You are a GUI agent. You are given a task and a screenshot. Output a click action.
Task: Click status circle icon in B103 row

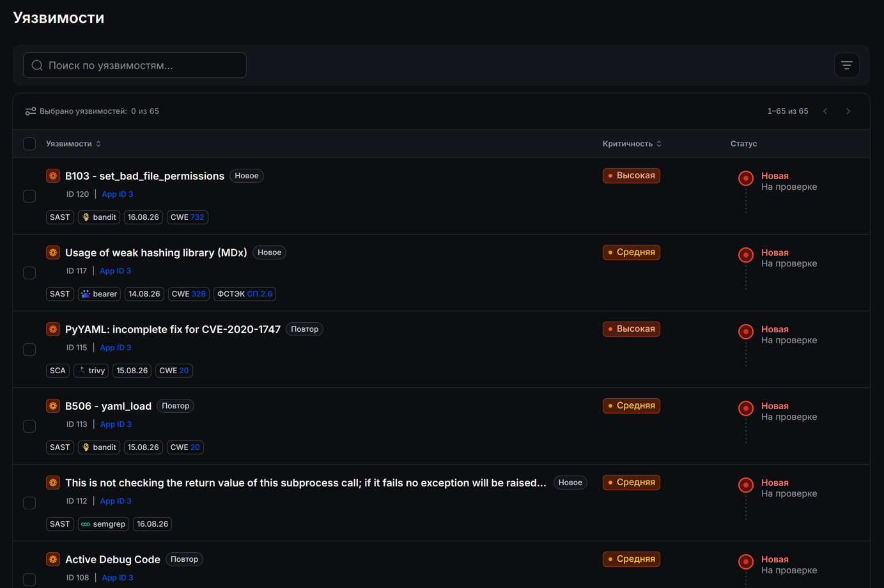pyautogui.click(x=745, y=178)
